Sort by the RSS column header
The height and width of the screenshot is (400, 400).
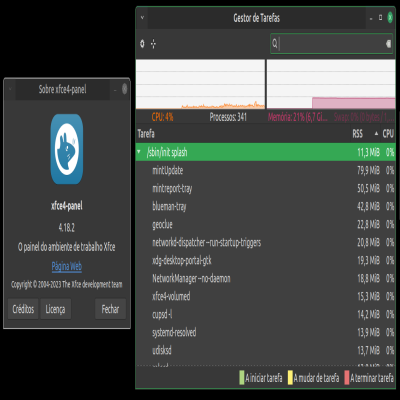[x=365, y=134]
